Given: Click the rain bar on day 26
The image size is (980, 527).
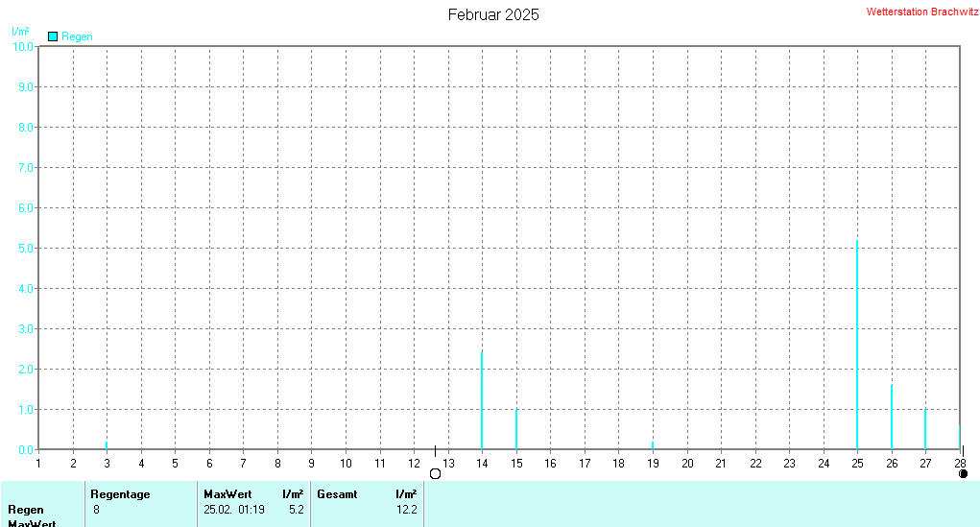Looking at the screenshot, I should pyautogui.click(x=892, y=418).
